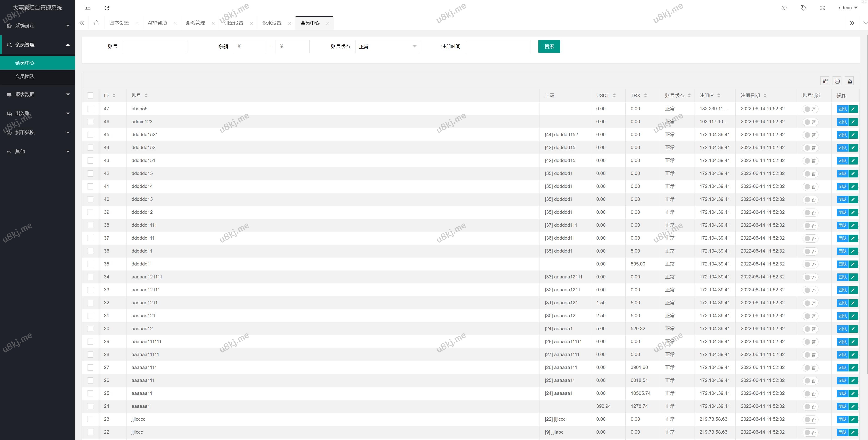Viewport: 868px width, 440px height.
Task: Click the edit pencil for user bba555
Action: [853, 109]
